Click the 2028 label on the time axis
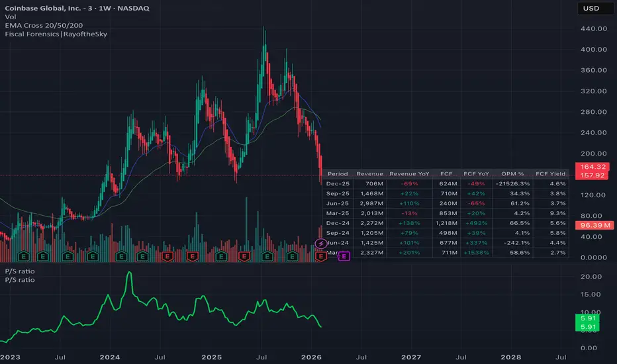617x364 pixels. point(511,357)
